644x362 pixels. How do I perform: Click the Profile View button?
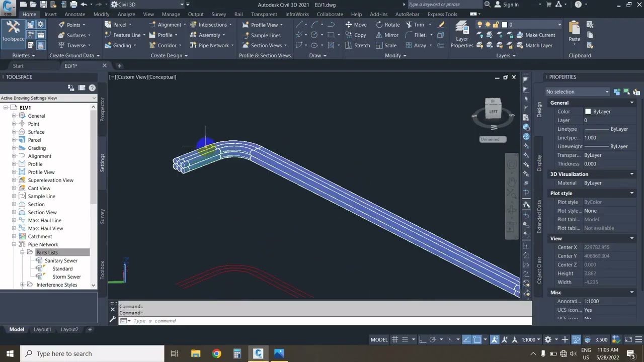(262, 25)
